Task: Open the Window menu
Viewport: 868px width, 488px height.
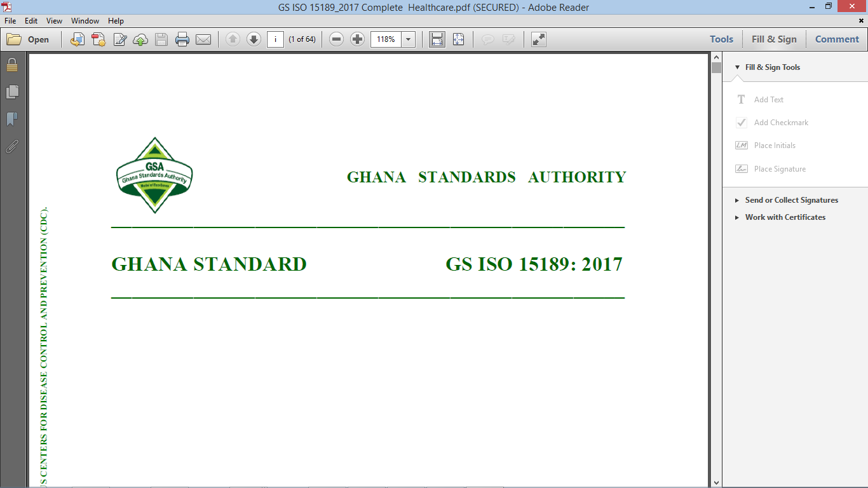Action: [x=85, y=21]
